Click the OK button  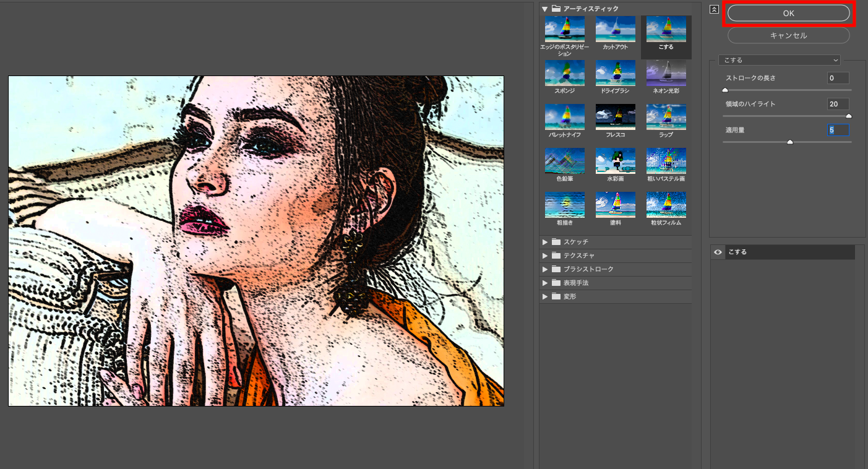[x=788, y=13]
